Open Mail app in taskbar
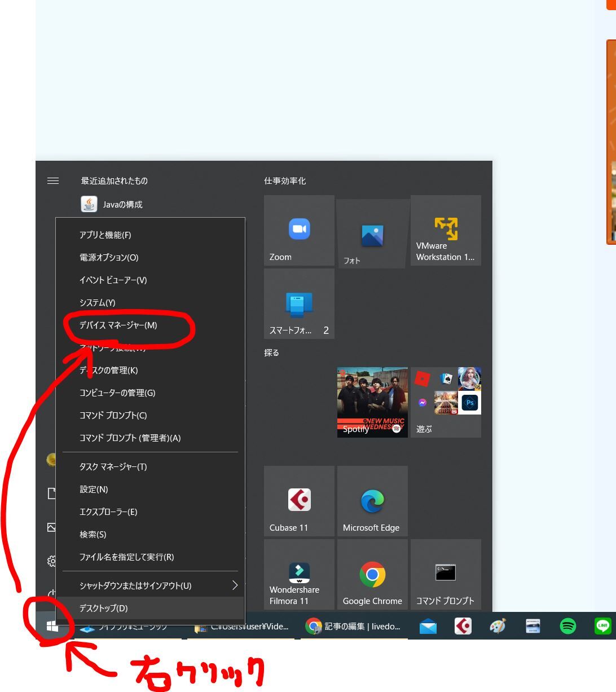This screenshot has height=692, width=616. click(x=428, y=626)
